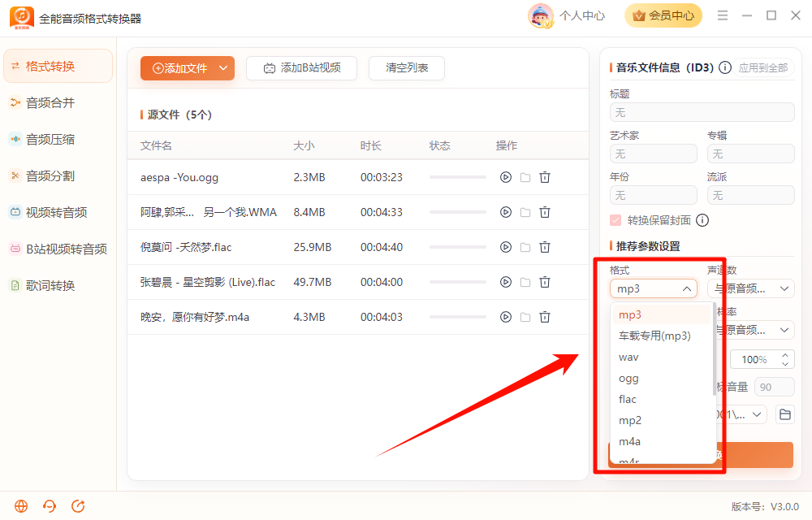Screen dimensions: 812x520
Task: Open 音频压缩 sidebar section
Action: [58, 139]
